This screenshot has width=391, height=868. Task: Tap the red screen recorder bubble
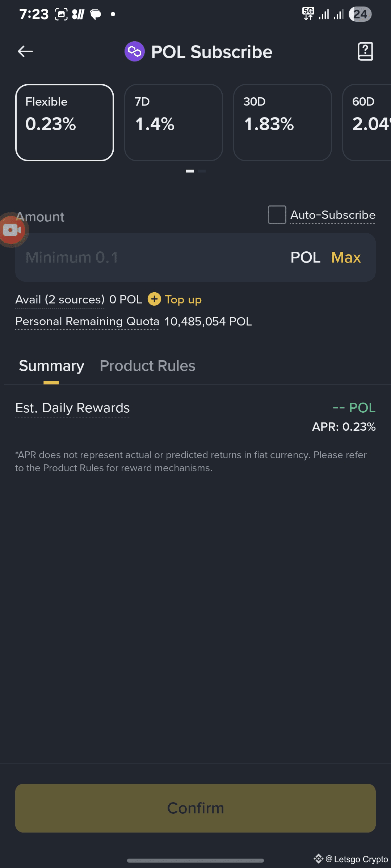pos(12,230)
